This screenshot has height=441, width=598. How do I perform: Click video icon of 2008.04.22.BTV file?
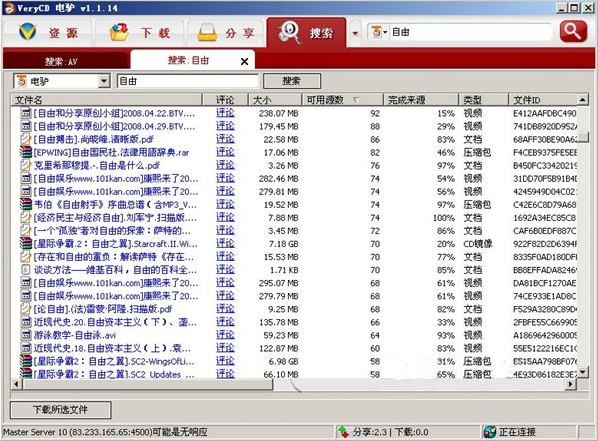(x=26, y=113)
